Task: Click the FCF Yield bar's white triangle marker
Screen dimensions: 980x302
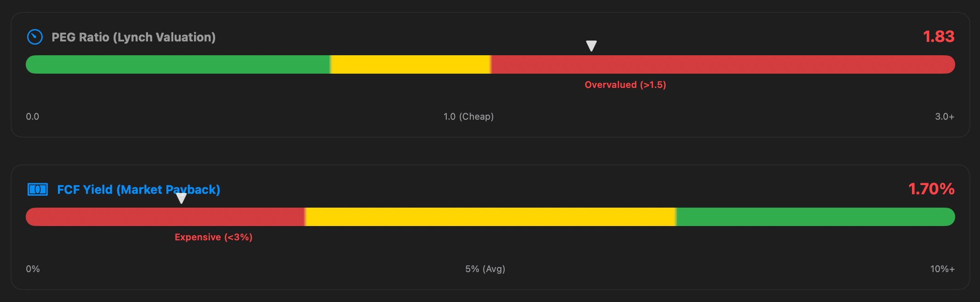Action: coord(182,198)
